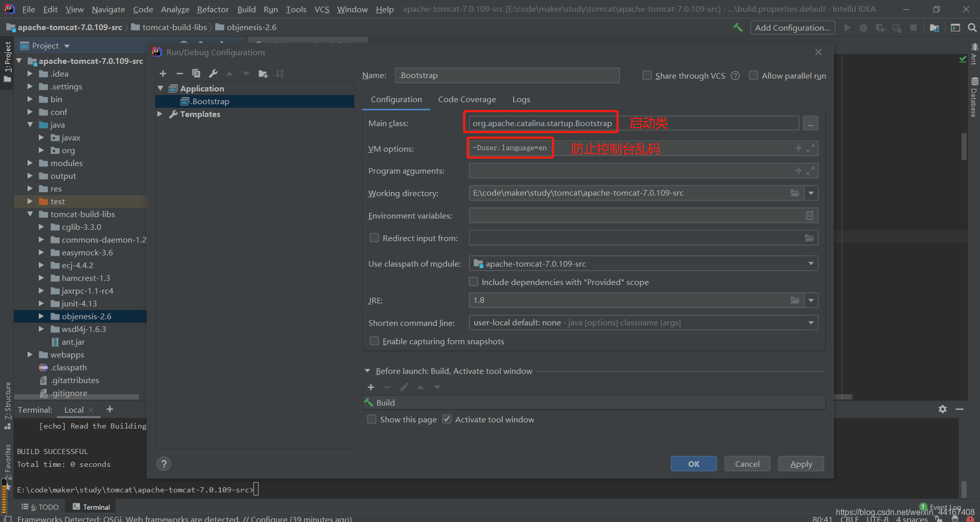980x522 pixels.
Task: Add a Before launch task
Action: tap(371, 387)
